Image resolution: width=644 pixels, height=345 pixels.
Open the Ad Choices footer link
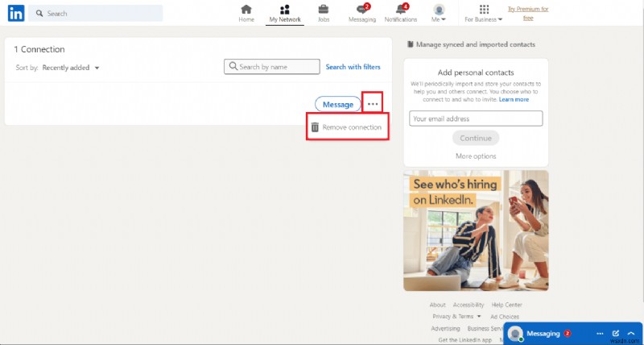click(x=505, y=317)
